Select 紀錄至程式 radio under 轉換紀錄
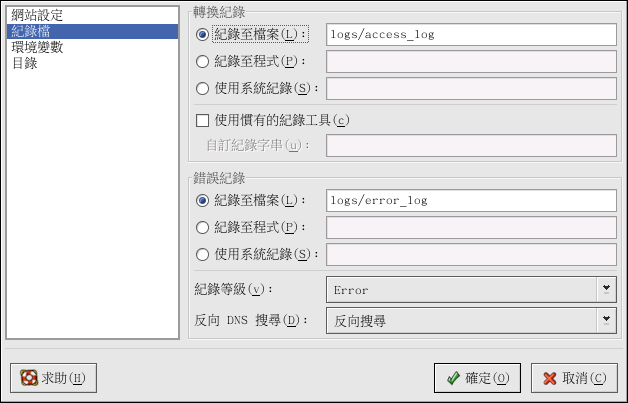 203,61
